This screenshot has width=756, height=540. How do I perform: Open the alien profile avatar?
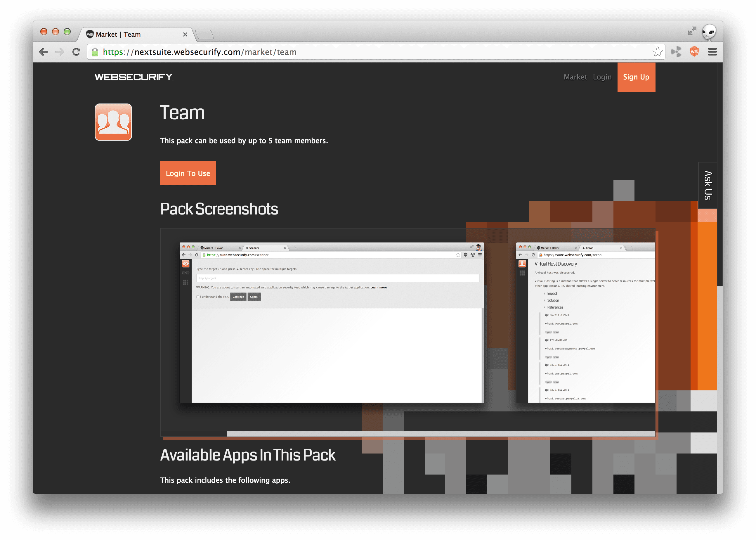coord(709,32)
